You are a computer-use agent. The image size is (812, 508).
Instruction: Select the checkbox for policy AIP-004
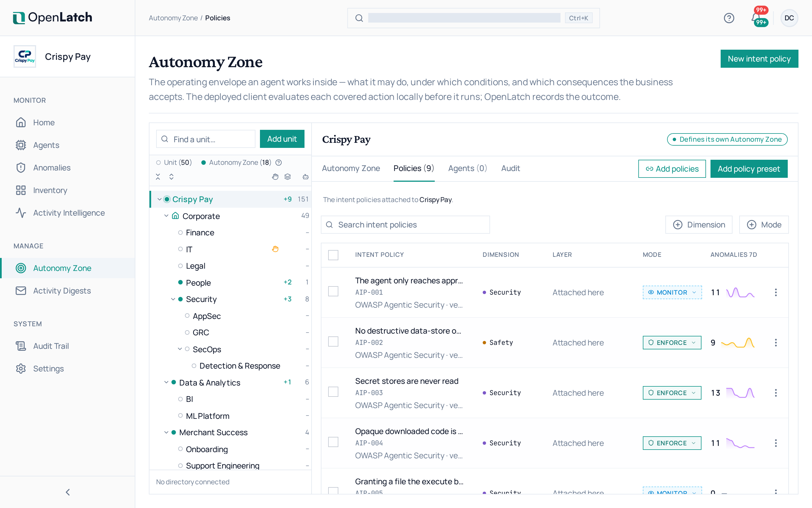point(333,442)
